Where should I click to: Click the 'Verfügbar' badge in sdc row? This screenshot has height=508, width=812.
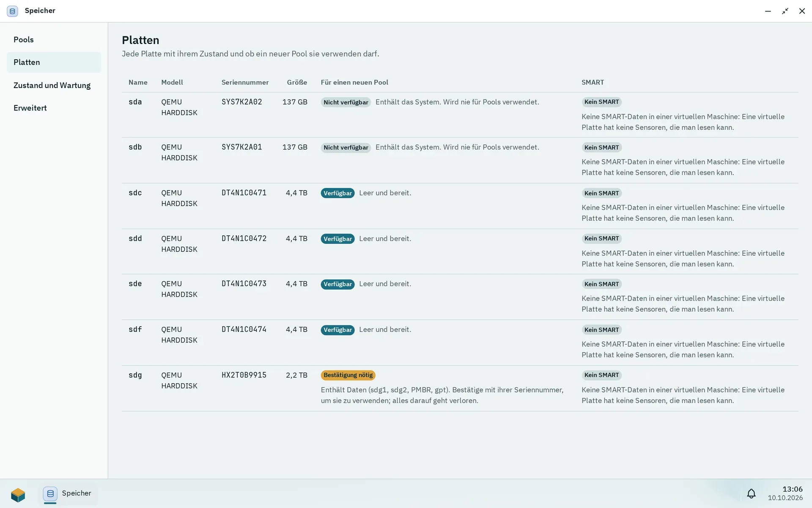(x=337, y=193)
